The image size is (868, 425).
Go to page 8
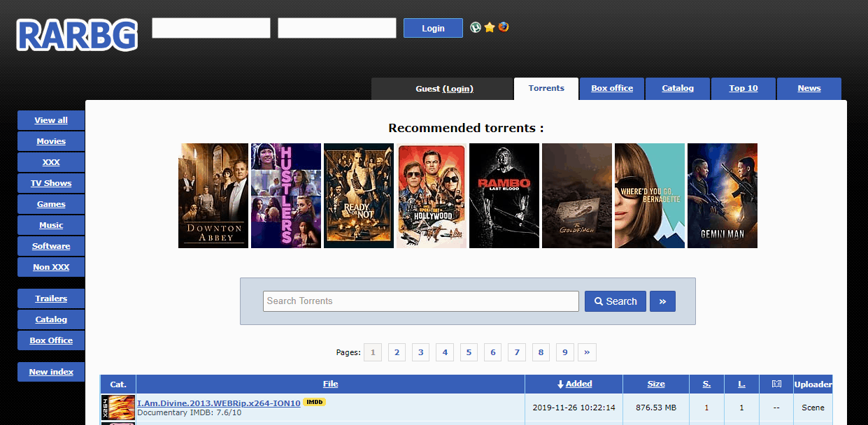541,352
